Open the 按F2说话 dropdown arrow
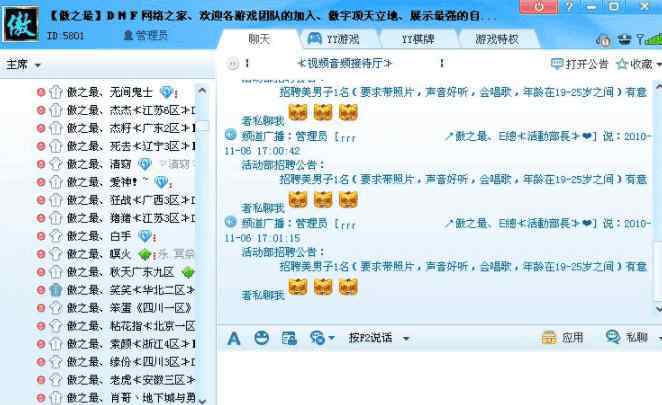Image resolution: width=662 pixels, height=405 pixels. (x=406, y=338)
